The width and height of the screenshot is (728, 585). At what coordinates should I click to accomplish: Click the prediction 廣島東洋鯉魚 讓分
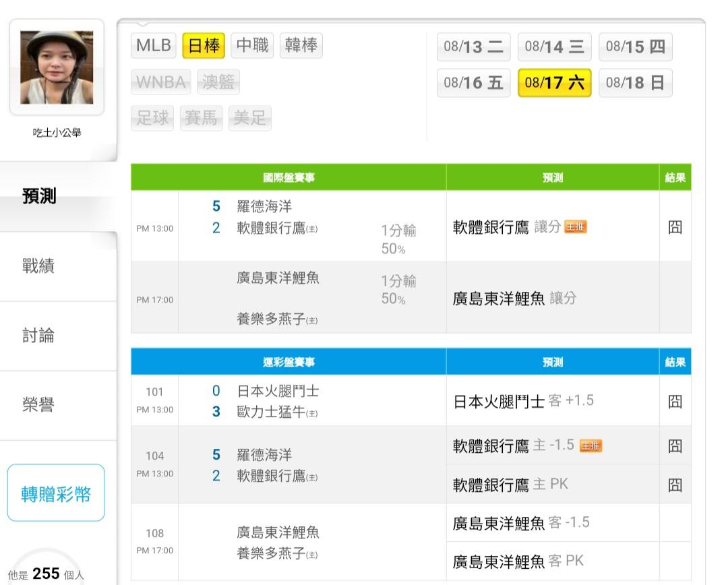[x=514, y=298]
